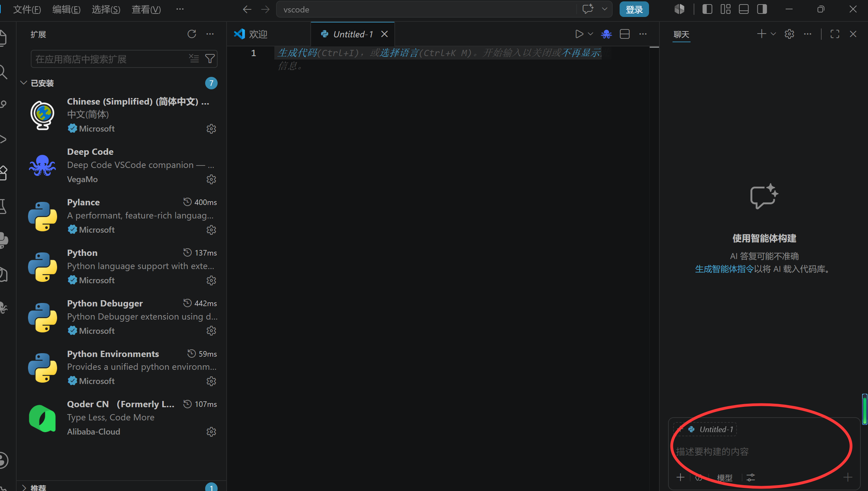Open the 编辑(E) menu
Image resolution: width=868 pixels, height=491 pixels.
point(66,9)
